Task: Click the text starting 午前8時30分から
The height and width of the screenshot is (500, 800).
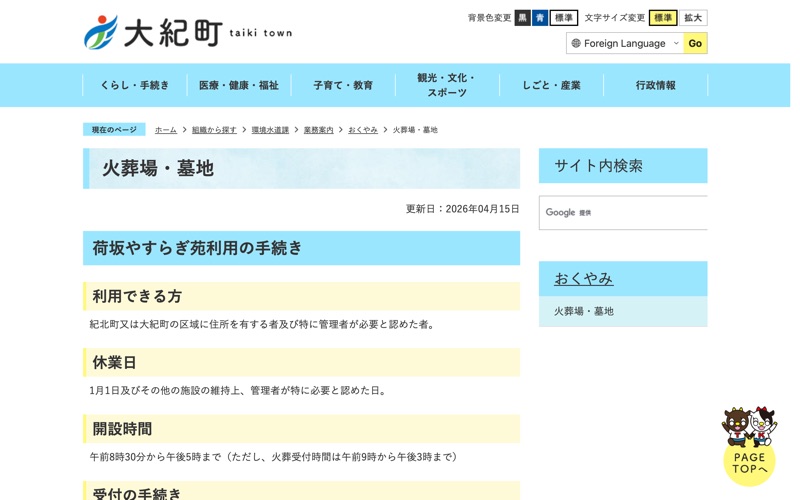Action: coord(276,457)
